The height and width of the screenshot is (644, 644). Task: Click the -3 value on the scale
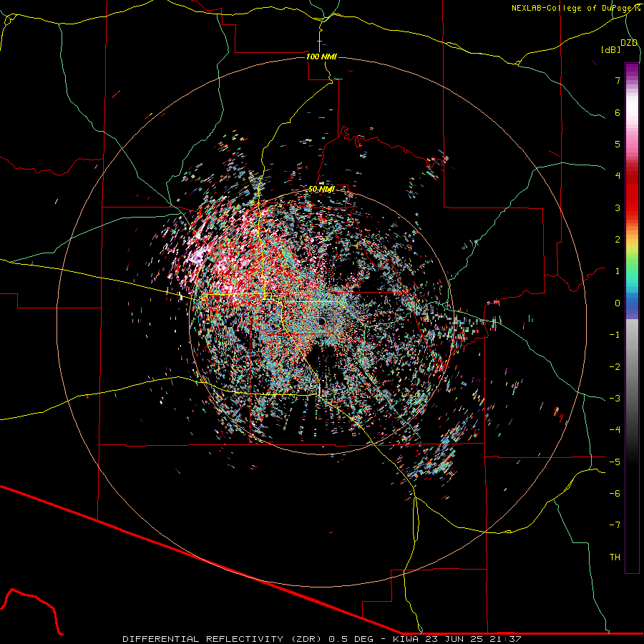615,399
